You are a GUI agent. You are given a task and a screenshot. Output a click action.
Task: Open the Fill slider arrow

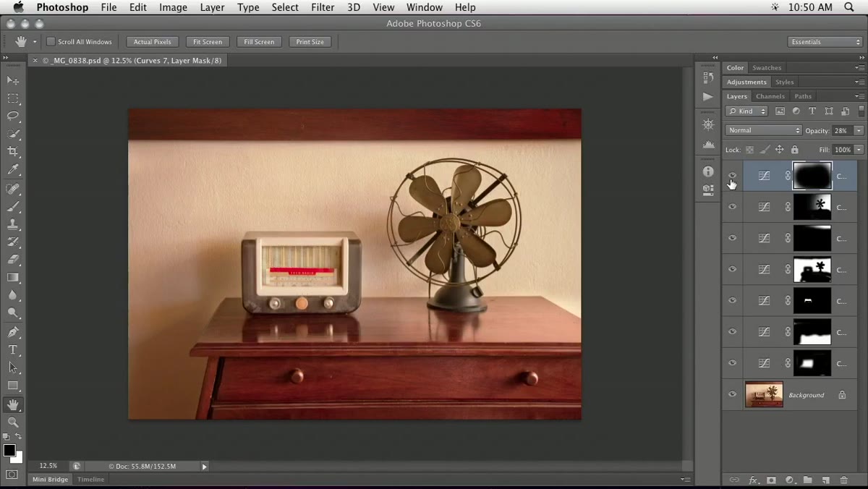tap(859, 150)
